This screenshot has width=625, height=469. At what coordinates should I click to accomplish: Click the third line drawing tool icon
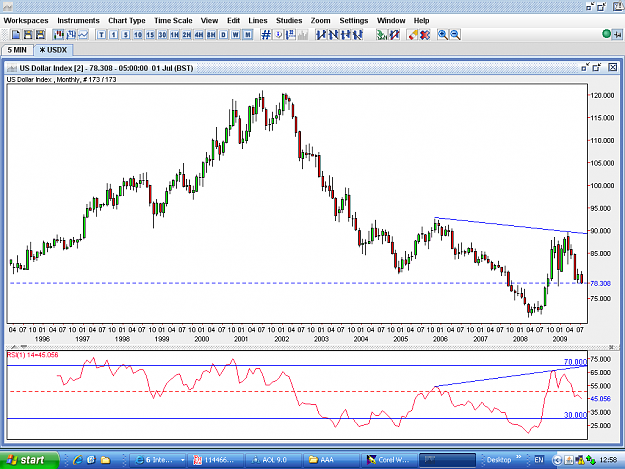click(346, 35)
